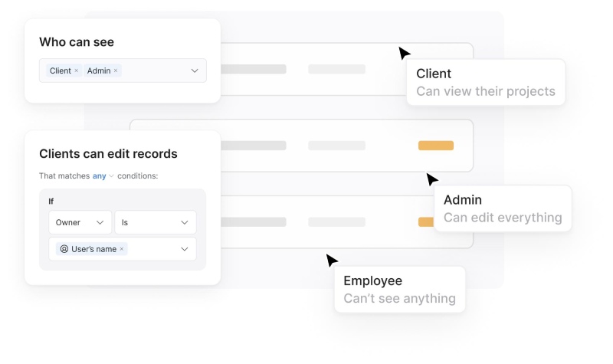The width and height of the screenshot is (613, 364).
Task: Click the 'Can't see anything' text
Action: point(399,298)
